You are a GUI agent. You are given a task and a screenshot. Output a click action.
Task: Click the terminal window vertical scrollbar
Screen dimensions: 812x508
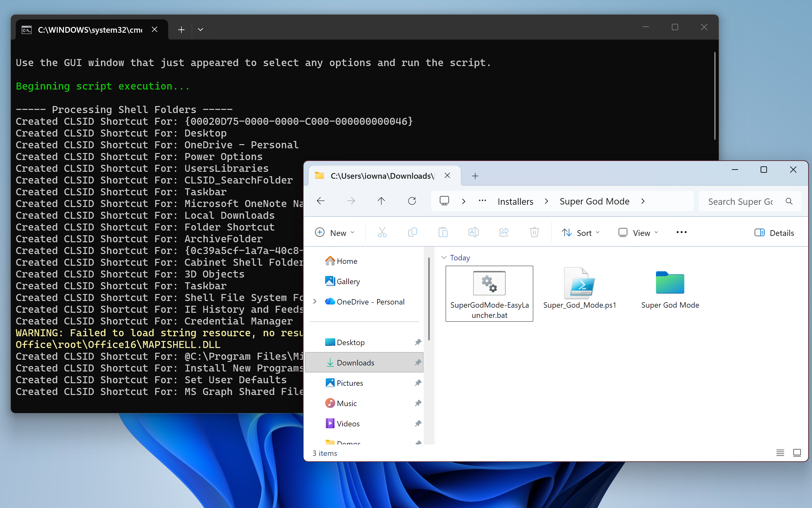pyautogui.click(x=715, y=96)
